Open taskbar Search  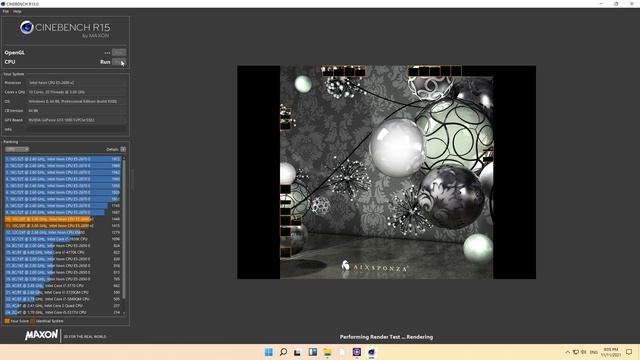click(283, 352)
